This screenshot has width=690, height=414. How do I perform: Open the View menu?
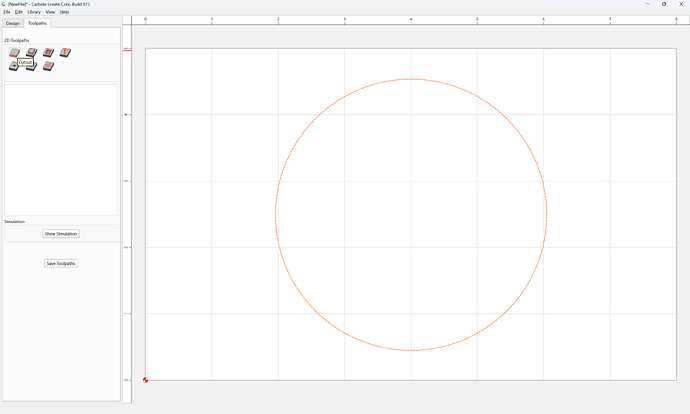pos(50,12)
